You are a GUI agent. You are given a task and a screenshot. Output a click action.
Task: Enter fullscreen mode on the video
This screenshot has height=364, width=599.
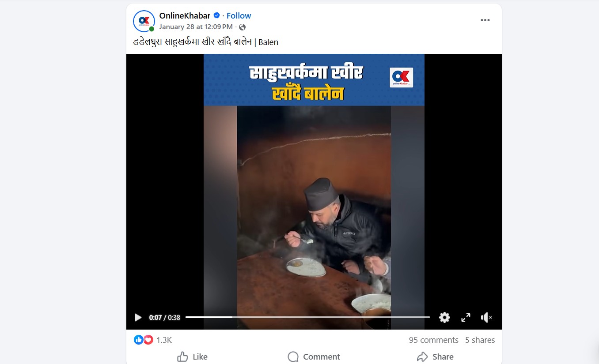tap(466, 317)
